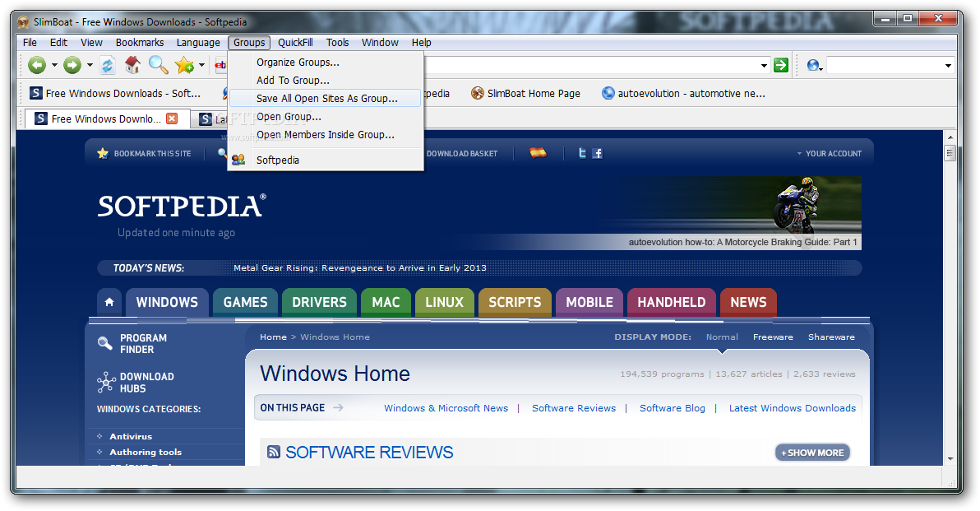Image resolution: width=980 pixels, height=511 pixels.
Task: Go to the home page via house icon
Action: click(x=132, y=64)
